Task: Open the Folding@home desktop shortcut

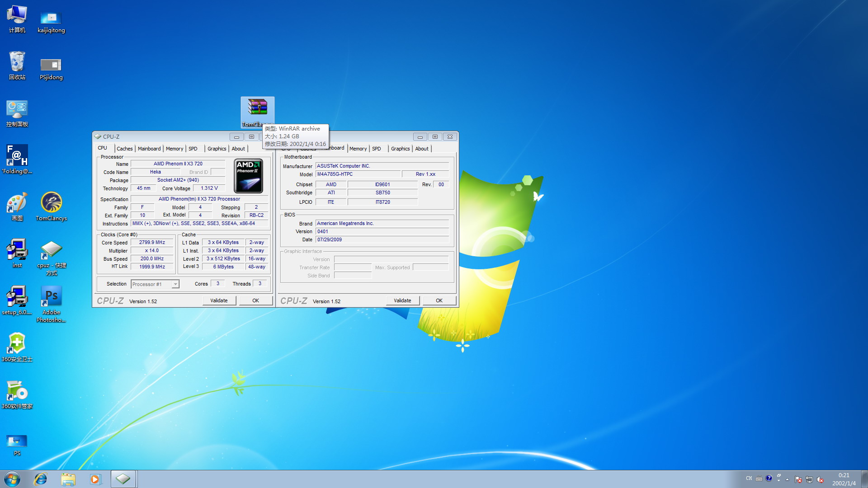Action: click(x=17, y=156)
